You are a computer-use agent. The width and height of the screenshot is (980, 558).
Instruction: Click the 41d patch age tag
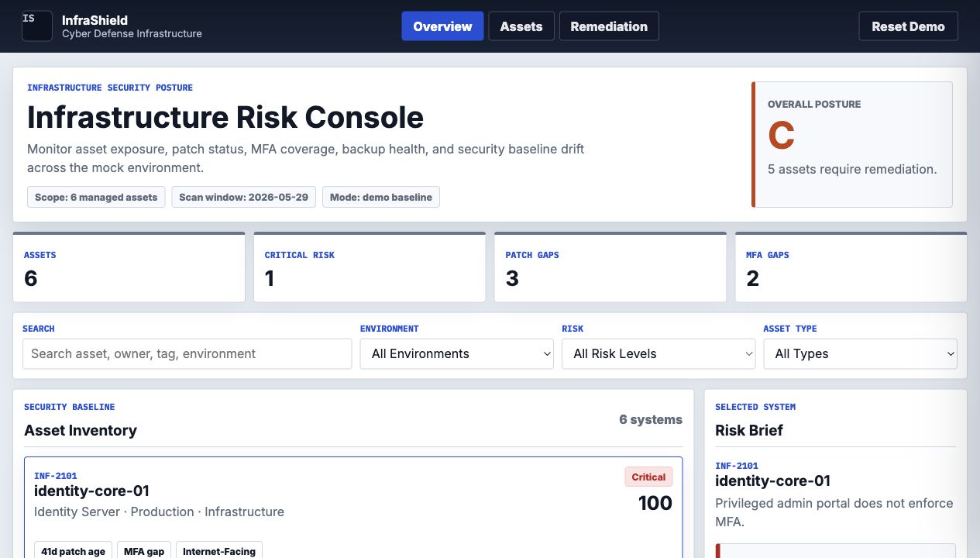click(x=73, y=551)
